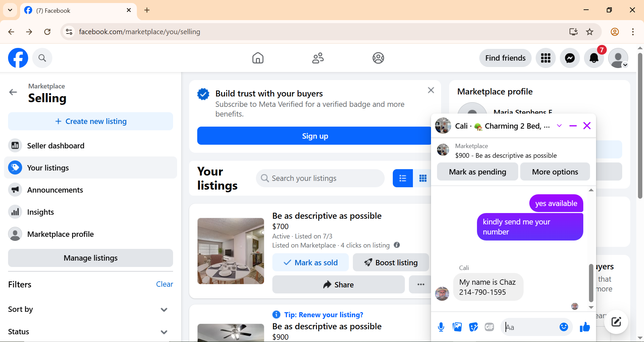Screen dimensions: 644x342
Task: Click Boost listing for $700 listing
Action: point(391,262)
